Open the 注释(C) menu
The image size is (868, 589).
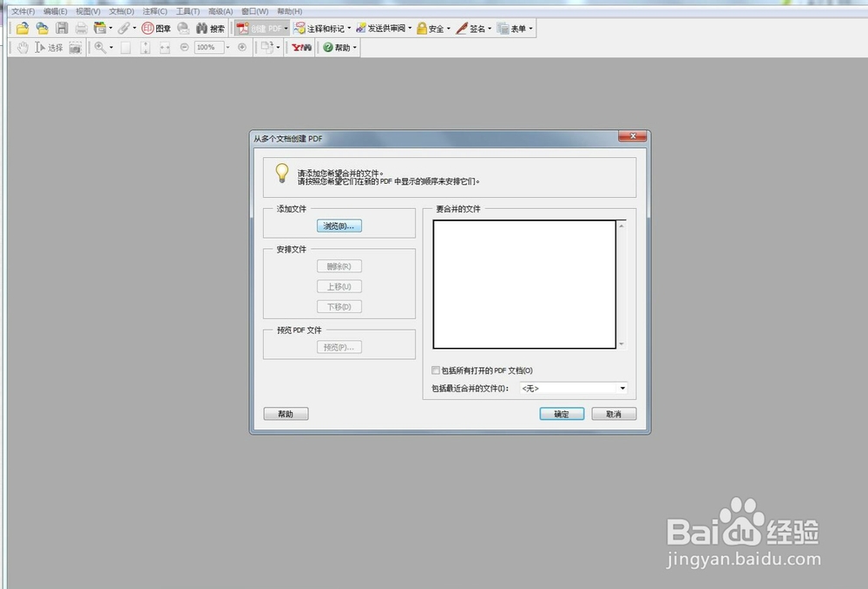155,11
